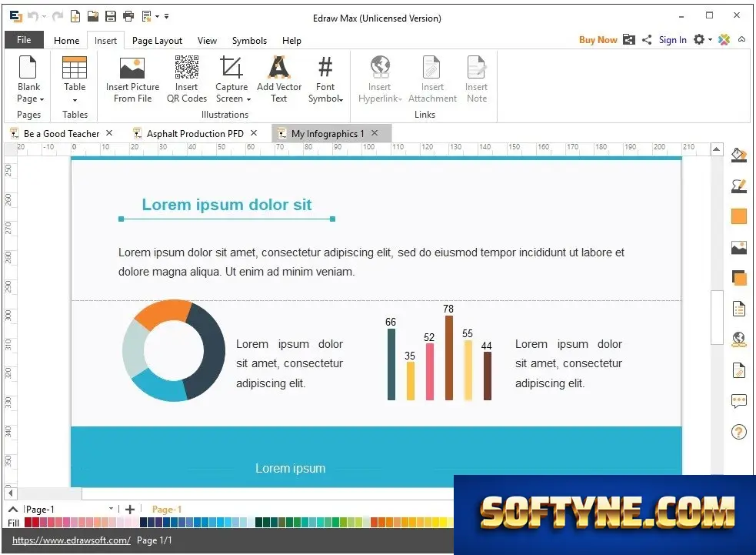Open the Table dropdown arrow
Screen dimensions: 756x555
(75, 100)
